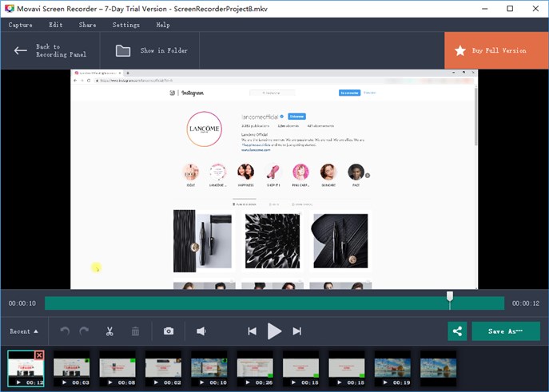This screenshot has width=549, height=392.
Task: Click the Movavi app logo icon
Action: click(x=9, y=9)
